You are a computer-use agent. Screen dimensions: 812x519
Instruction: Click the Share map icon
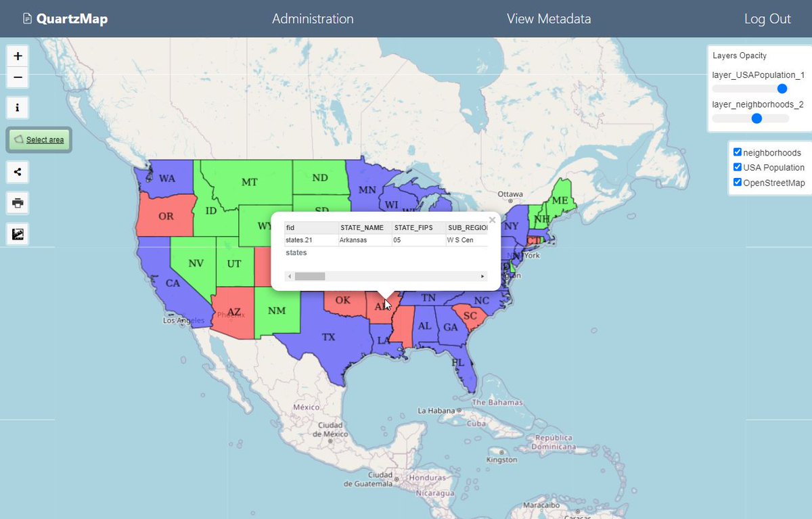pos(17,171)
